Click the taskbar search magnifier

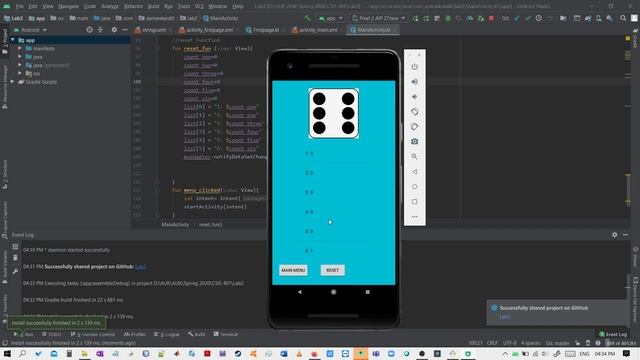22,353
